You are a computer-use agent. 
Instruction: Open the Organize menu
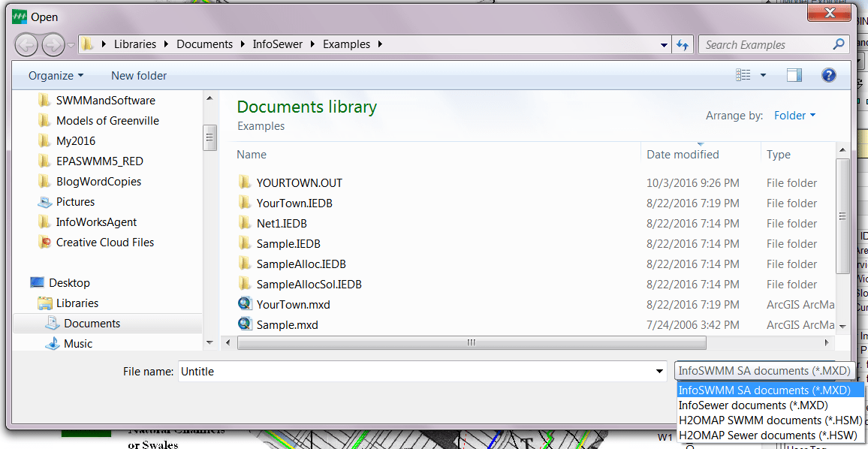56,75
